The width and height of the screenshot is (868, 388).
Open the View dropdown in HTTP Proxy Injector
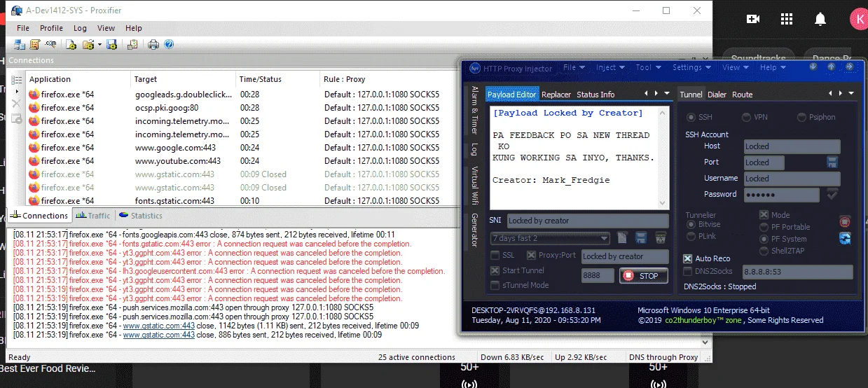736,67
